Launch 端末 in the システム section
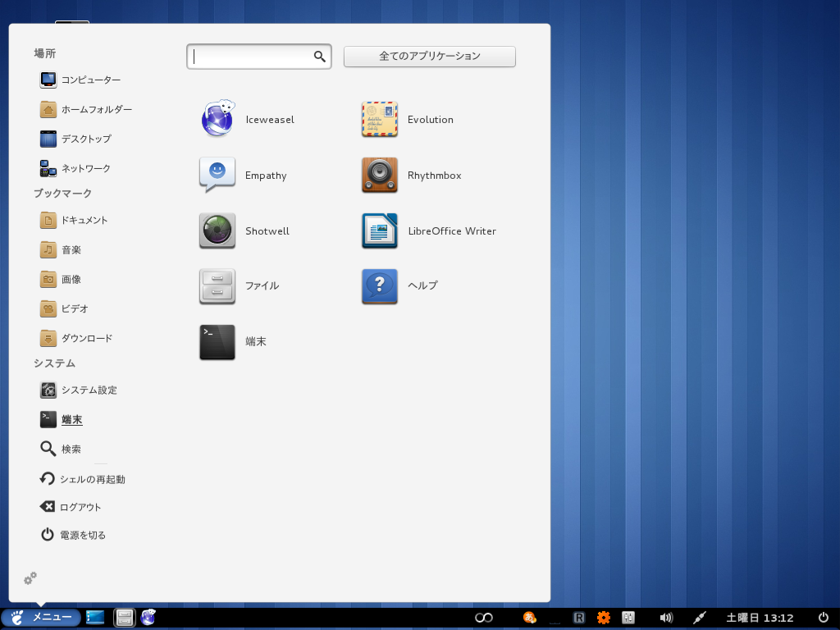Image resolution: width=840 pixels, height=630 pixels. [61, 419]
